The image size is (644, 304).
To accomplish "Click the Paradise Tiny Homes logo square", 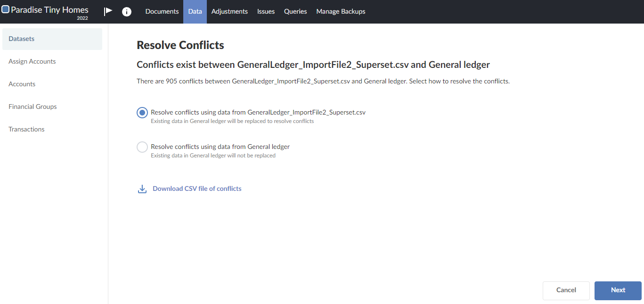I will coord(5,9).
